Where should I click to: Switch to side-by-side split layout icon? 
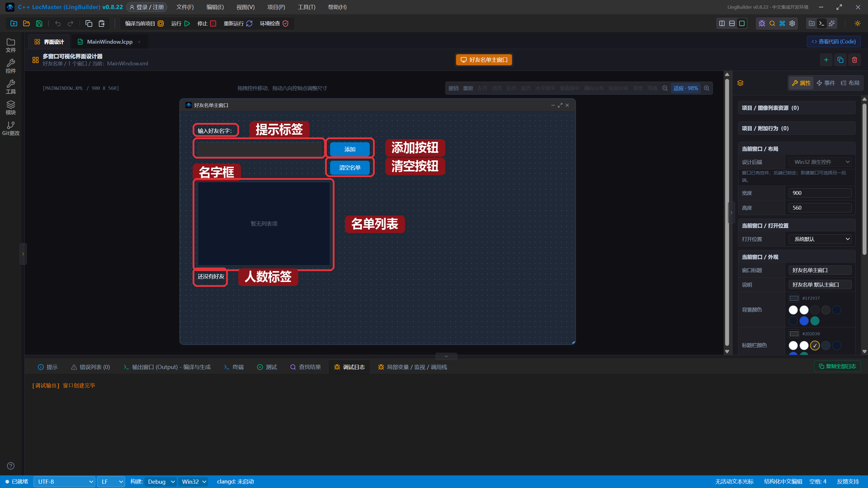[722, 23]
